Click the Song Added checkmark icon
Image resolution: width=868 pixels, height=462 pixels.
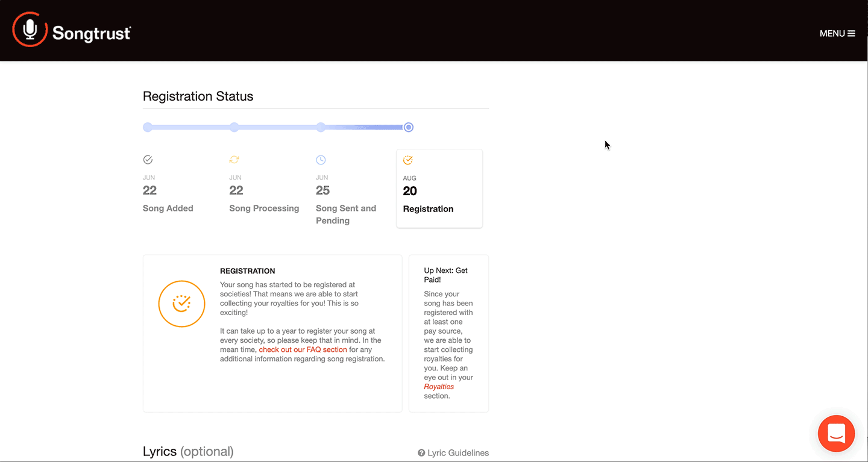tap(148, 160)
